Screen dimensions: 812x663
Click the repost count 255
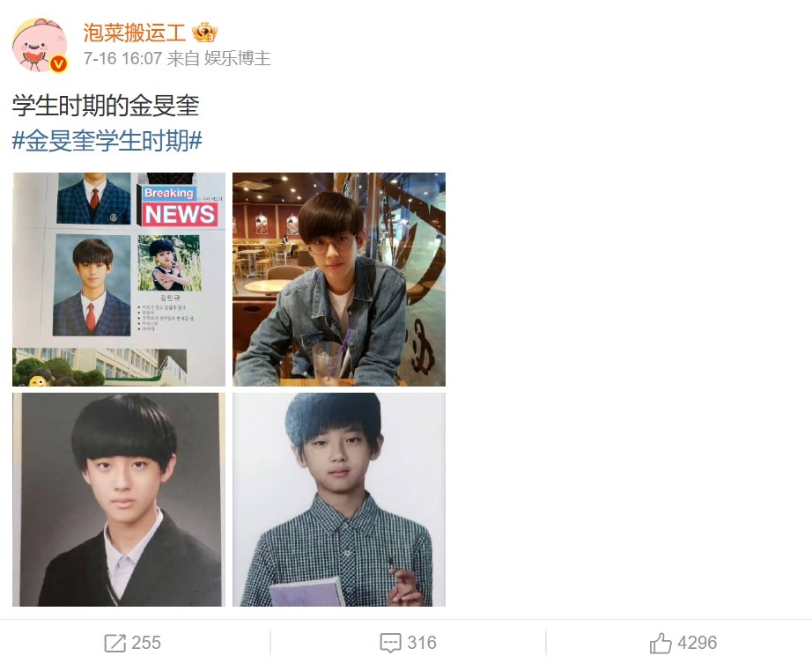146,643
